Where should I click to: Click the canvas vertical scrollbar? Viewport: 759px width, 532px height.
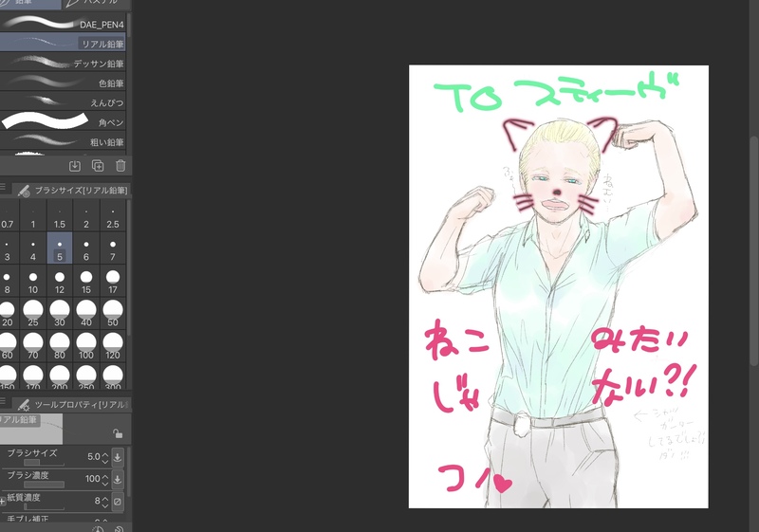754,251
